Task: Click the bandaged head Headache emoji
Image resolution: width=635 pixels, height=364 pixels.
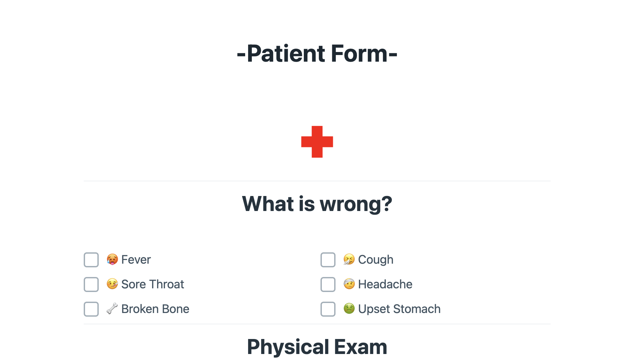Action: pyautogui.click(x=349, y=284)
